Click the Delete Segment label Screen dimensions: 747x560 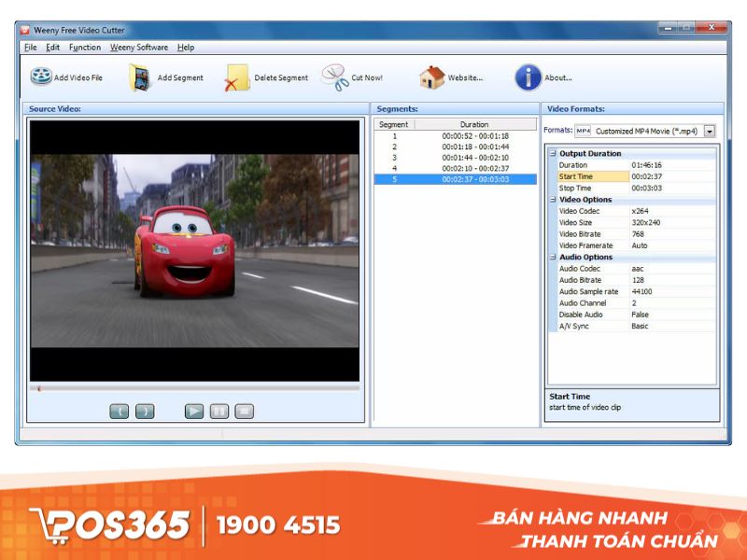(x=281, y=77)
